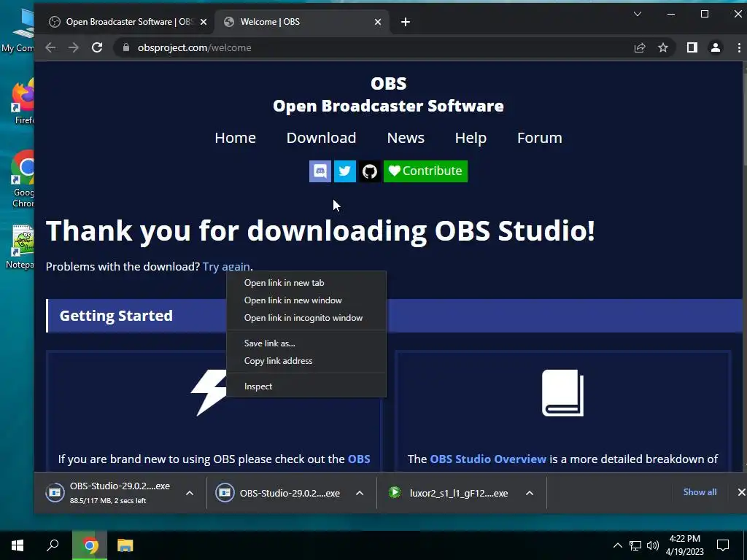Click the address bar URL
Screen dimensions: 747x560
(194, 47)
